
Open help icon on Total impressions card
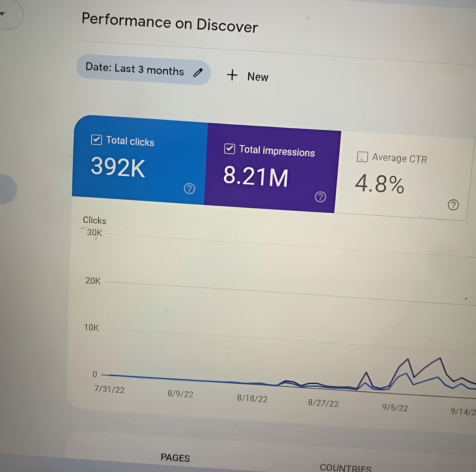pyautogui.click(x=320, y=197)
